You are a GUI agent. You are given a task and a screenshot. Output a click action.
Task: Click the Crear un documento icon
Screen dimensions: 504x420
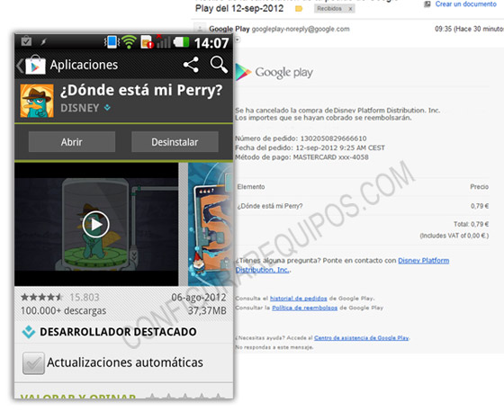pos(427,4)
